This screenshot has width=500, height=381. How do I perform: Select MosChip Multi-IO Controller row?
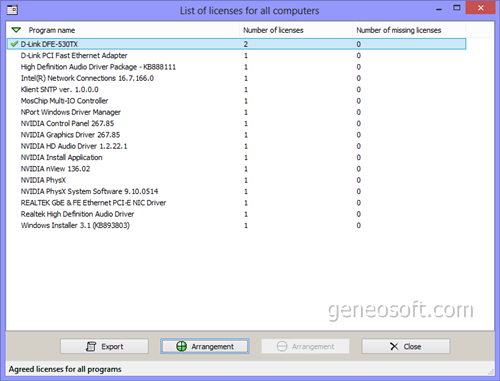236,101
